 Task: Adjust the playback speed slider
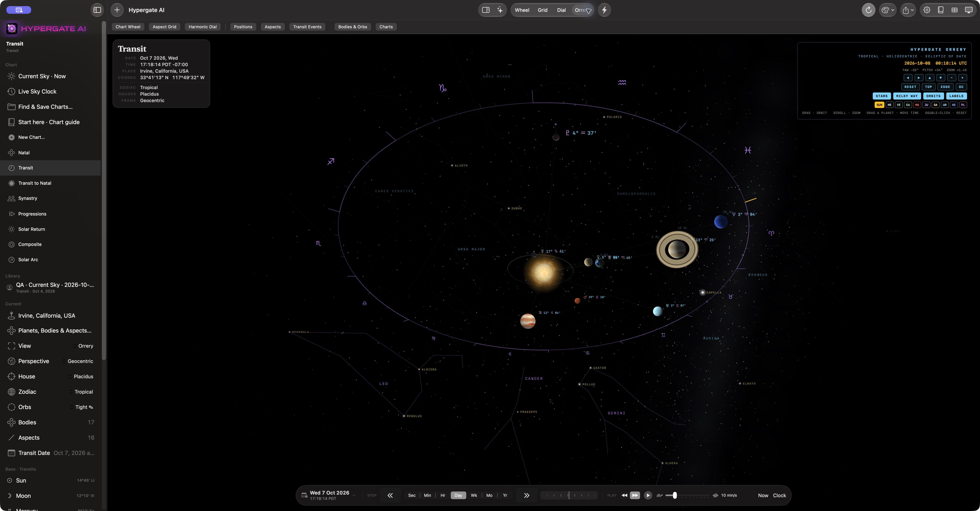[687, 495]
